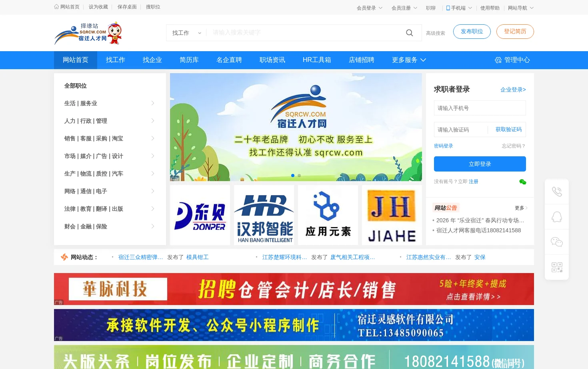Click the 登记简历 button
The image size is (588, 369).
(x=515, y=32)
